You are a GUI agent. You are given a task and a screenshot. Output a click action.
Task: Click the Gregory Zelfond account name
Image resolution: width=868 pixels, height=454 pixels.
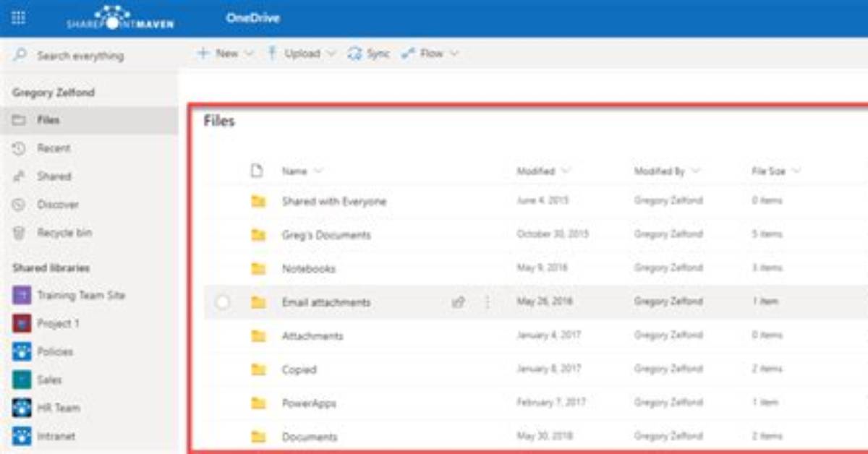[54, 93]
